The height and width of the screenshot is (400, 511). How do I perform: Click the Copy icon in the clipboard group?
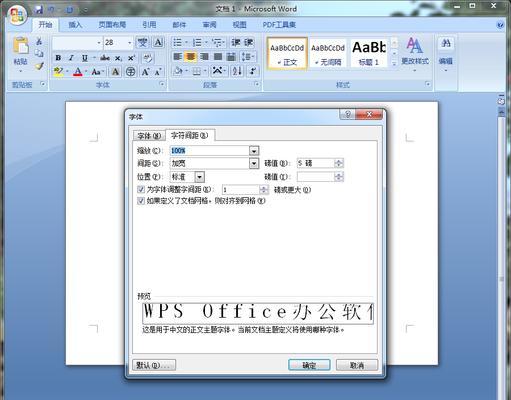[x=39, y=53]
